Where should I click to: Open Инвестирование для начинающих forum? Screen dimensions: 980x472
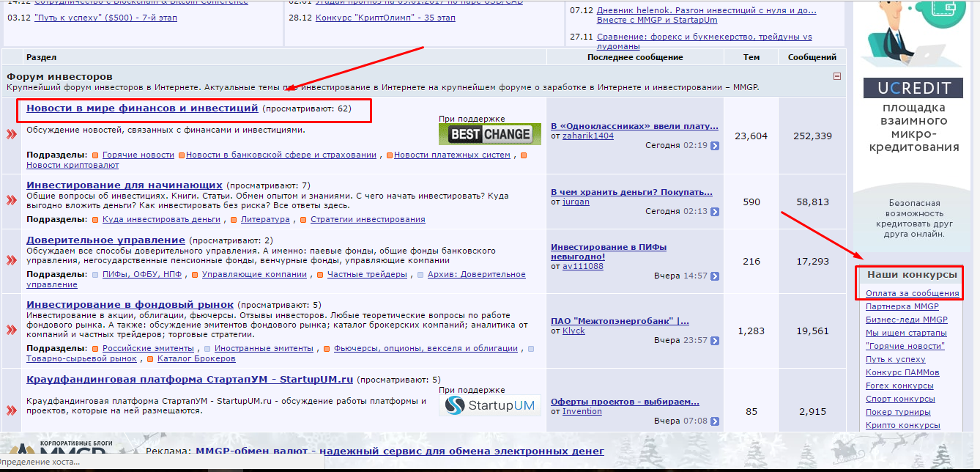(125, 185)
